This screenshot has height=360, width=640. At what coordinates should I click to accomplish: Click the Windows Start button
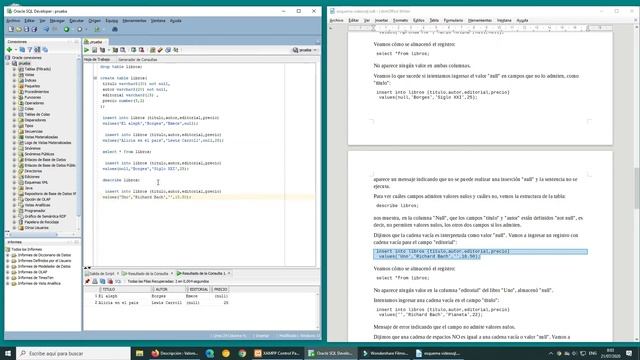(8, 353)
